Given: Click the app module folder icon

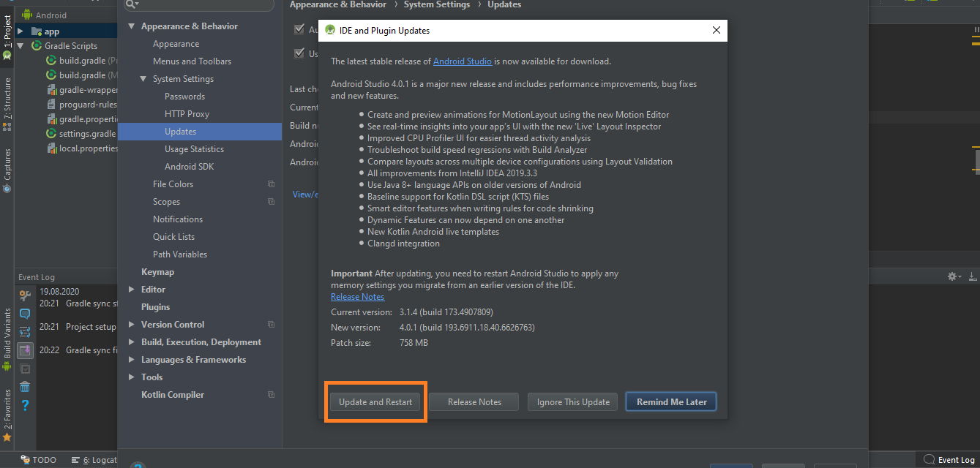Looking at the screenshot, I should (x=36, y=31).
